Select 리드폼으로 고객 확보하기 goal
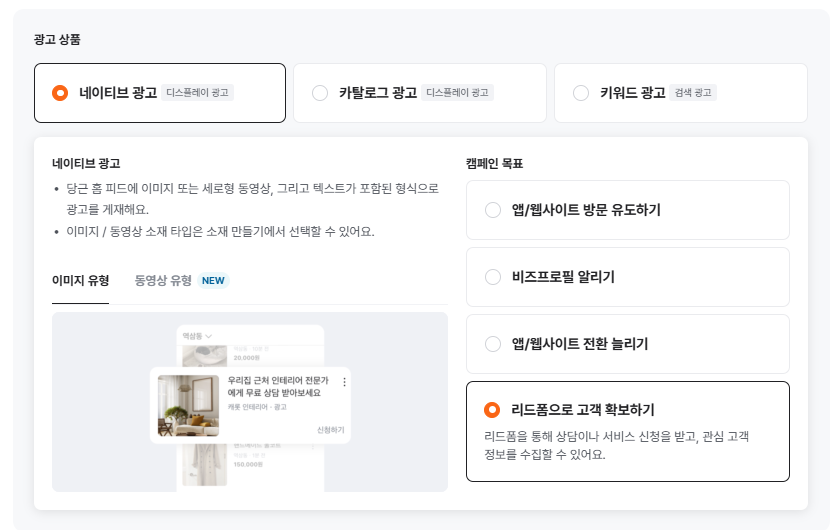 (x=492, y=410)
